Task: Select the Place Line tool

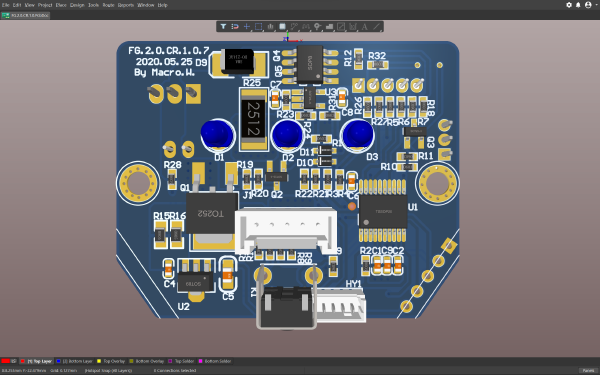Action: coord(377,26)
